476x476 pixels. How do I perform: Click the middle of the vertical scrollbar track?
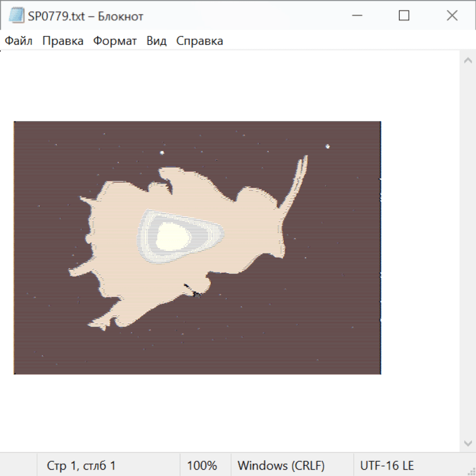click(x=468, y=251)
